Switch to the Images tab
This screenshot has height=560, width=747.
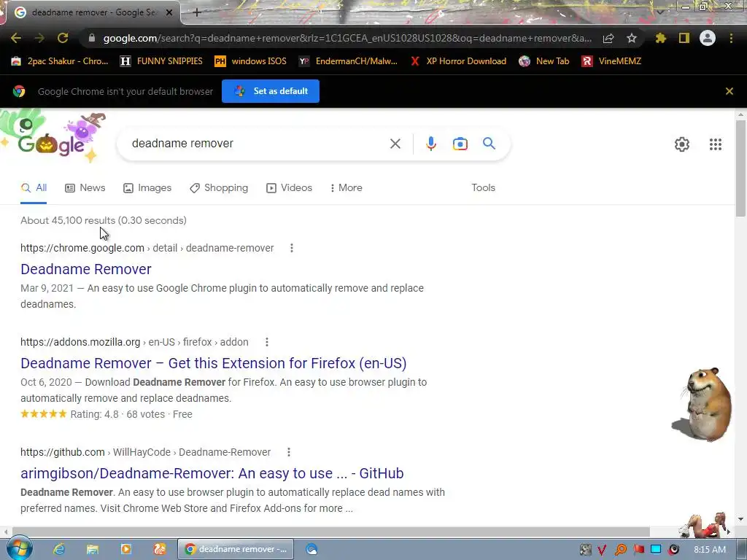click(147, 187)
